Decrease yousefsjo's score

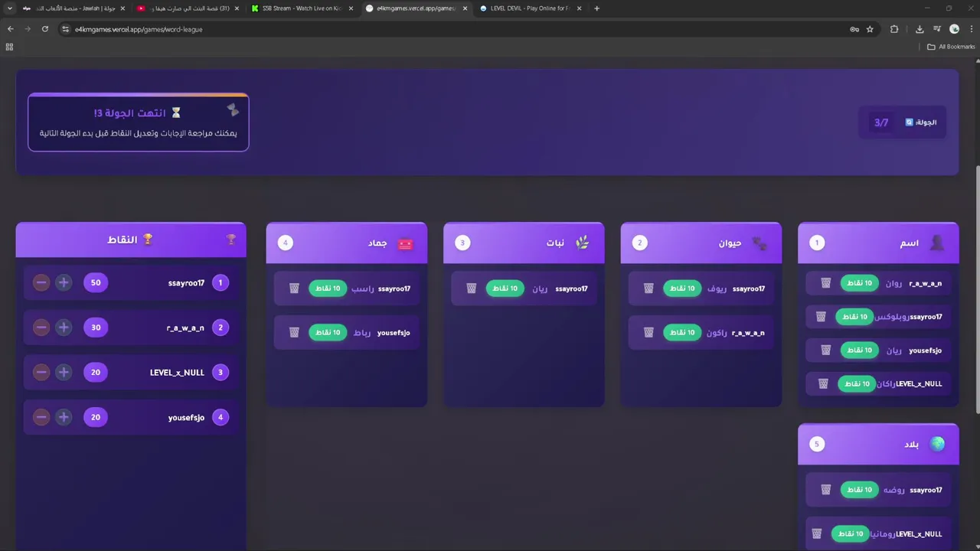click(x=41, y=417)
